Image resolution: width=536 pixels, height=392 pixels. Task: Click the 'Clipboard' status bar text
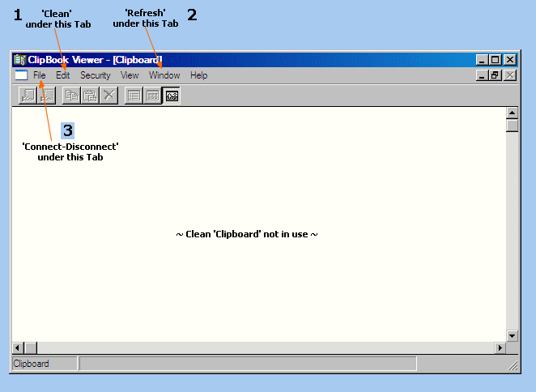(31, 364)
